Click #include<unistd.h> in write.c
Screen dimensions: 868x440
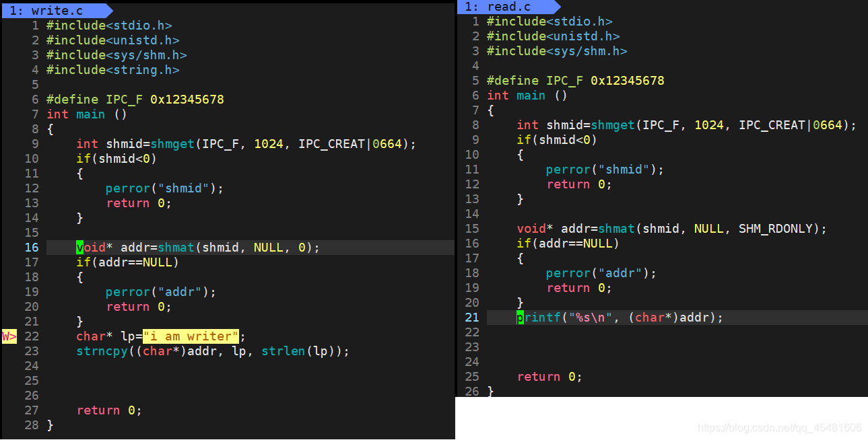(x=113, y=40)
